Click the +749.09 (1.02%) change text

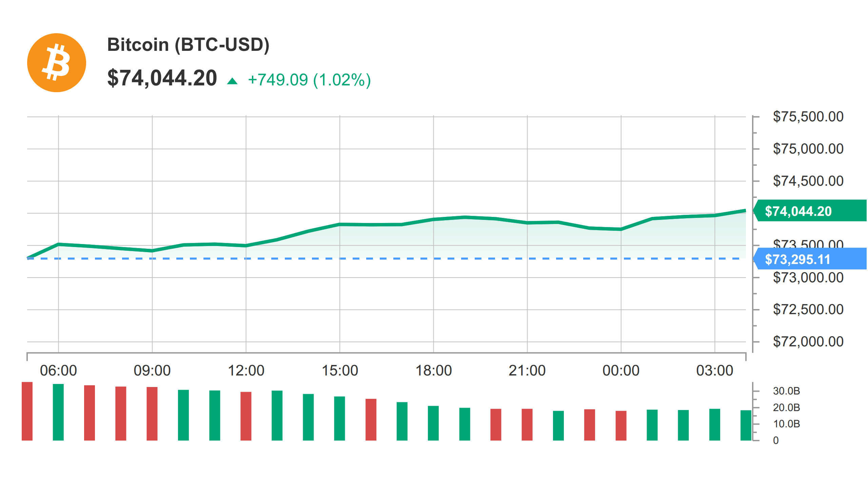(309, 80)
